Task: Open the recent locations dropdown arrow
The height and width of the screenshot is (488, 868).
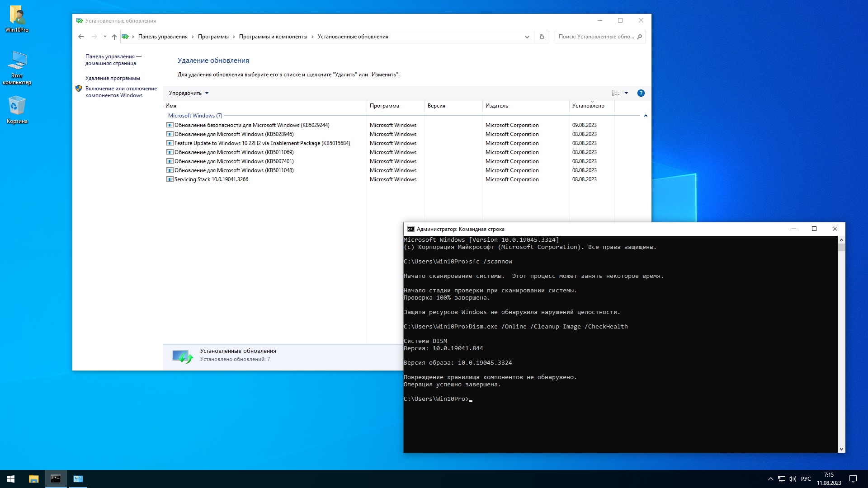Action: 105,37
